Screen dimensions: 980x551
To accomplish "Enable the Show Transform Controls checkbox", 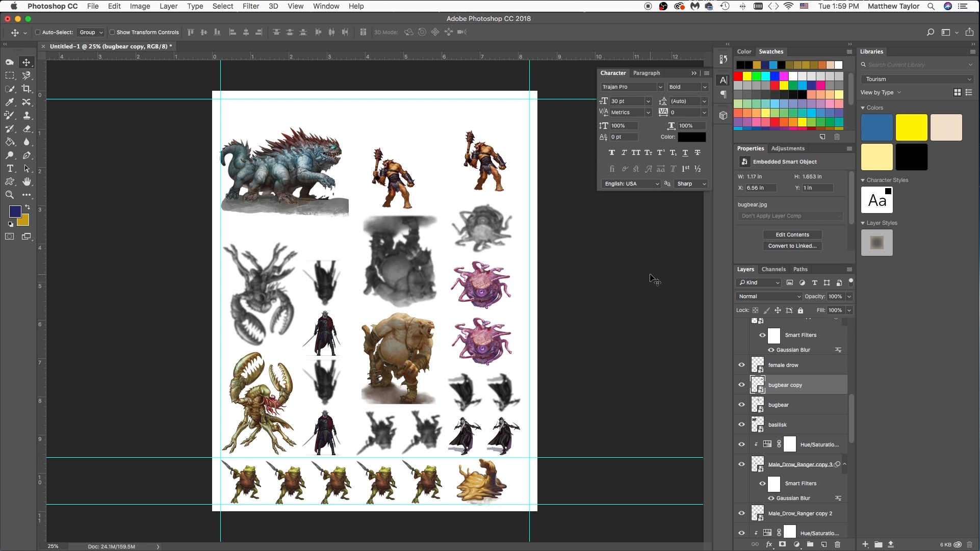I will (x=113, y=32).
